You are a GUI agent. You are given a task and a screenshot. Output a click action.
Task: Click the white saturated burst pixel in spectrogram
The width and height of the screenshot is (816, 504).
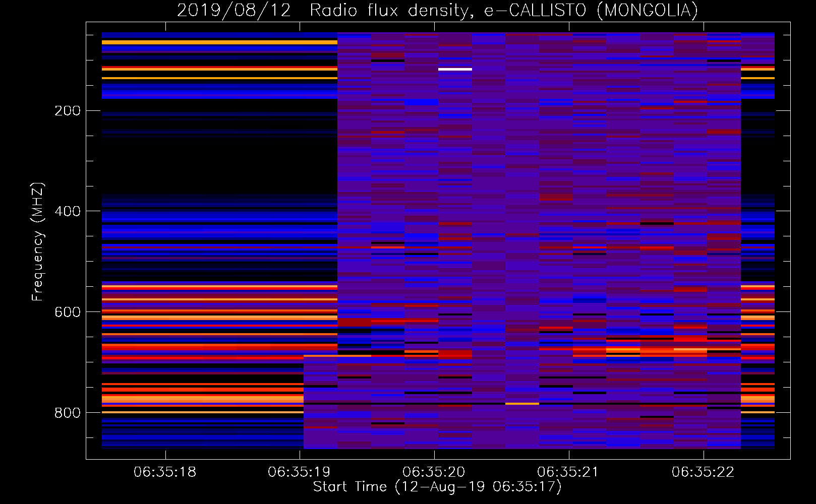click(x=455, y=69)
